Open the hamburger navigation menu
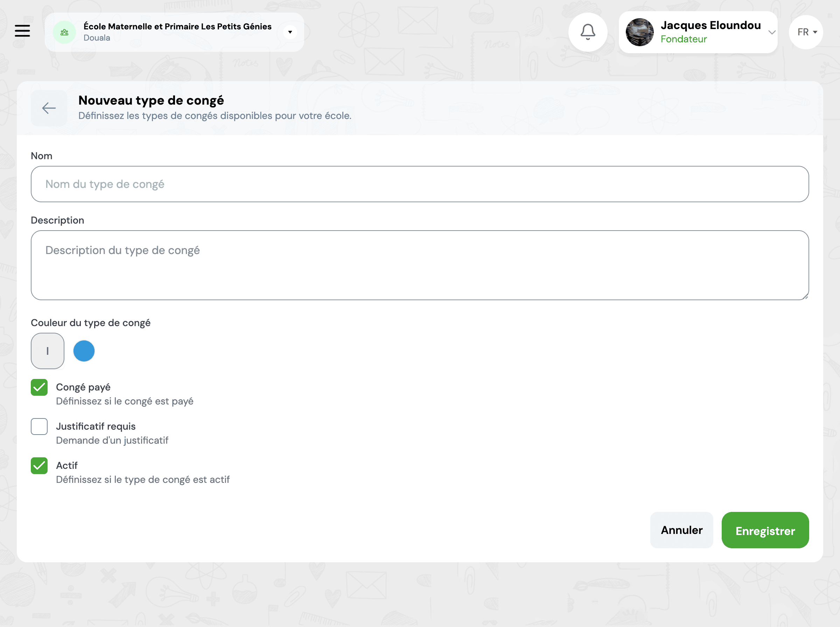840x627 pixels. pos(22,31)
